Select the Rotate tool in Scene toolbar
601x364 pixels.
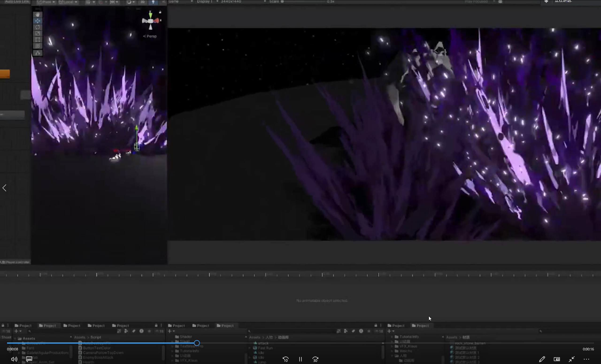[38, 27]
